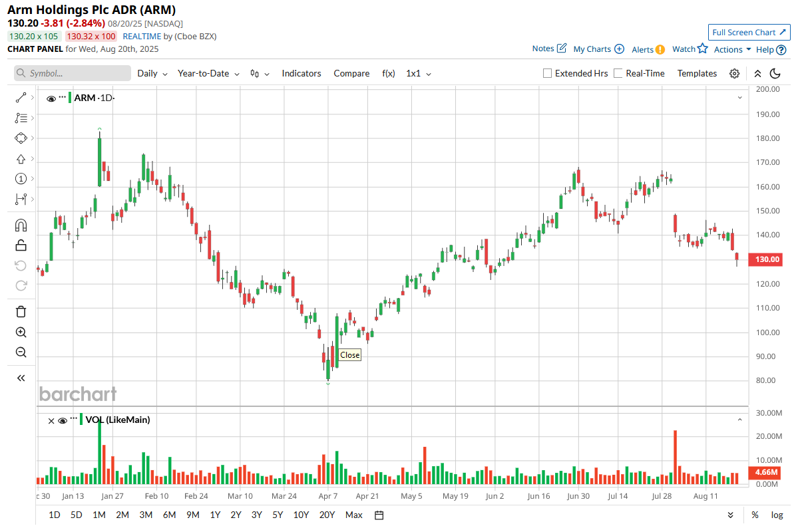Enable the Extended Hrs checkbox
Screen dimensions: 806x532
pyautogui.click(x=548, y=73)
